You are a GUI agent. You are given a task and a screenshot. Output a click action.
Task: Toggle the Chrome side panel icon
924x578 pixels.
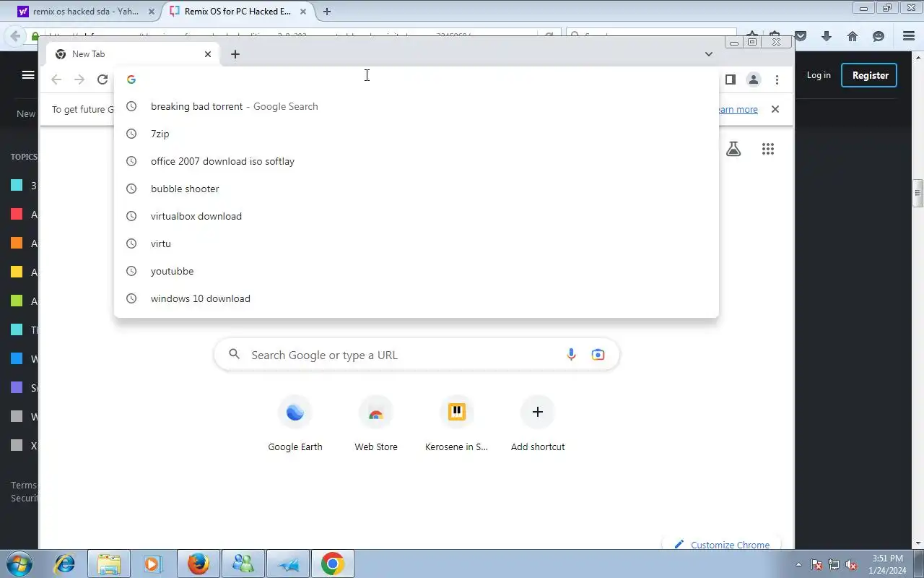coord(731,79)
